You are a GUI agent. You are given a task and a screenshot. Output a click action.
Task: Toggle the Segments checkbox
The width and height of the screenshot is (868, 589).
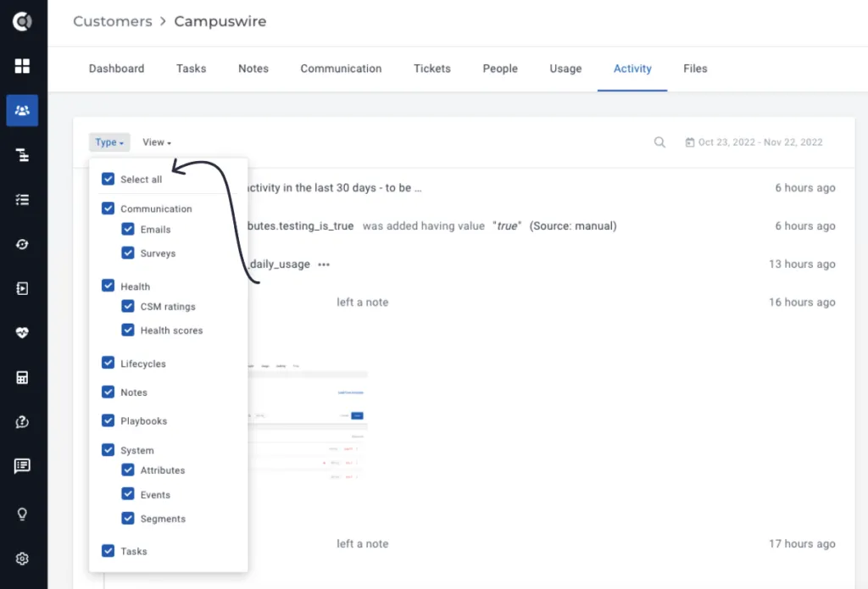point(128,518)
